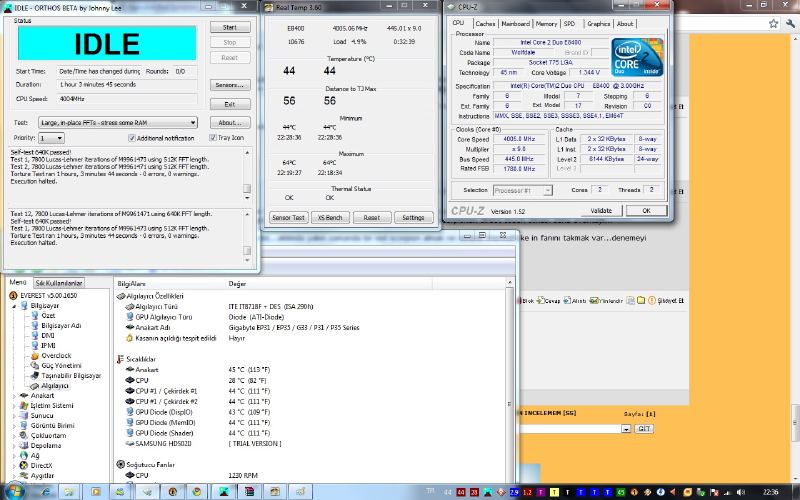This screenshot has height=500, width=800.
Task: Open Mainboard tab in CPU-Z
Action: pyautogui.click(x=515, y=23)
